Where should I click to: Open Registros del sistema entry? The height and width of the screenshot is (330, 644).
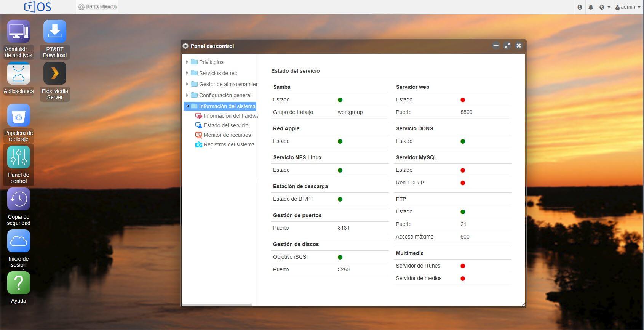(229, 144)
